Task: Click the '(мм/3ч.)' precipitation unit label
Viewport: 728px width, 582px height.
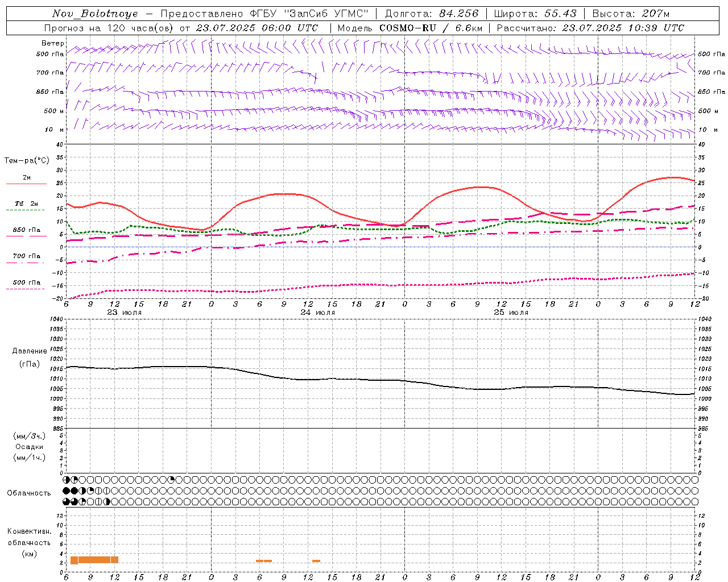Action: click(x=30, y=436)
